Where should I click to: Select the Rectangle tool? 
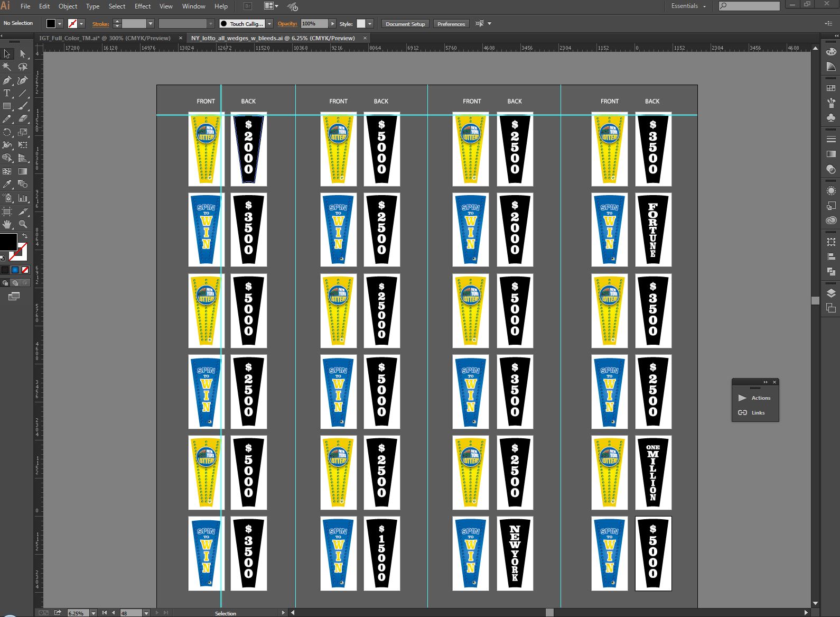click(7, 106)
